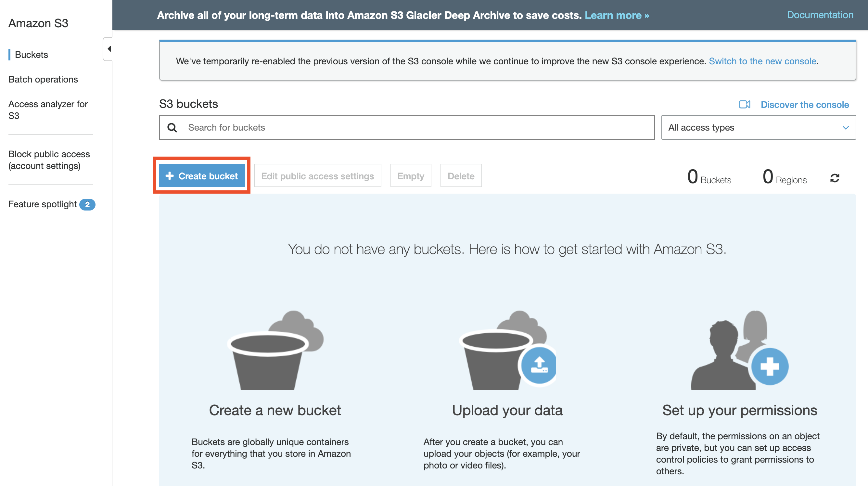Screen dimensions: 868x486
Task: Select Buckets in the sidebar
Action: click(x=31, y=55)
